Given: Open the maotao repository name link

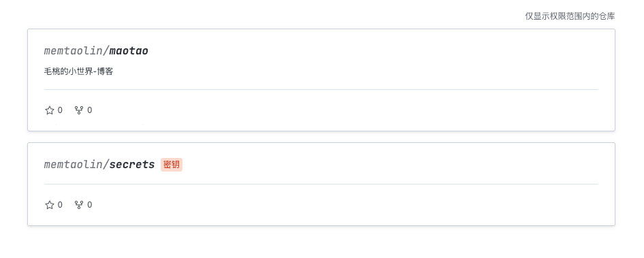Looking at the screenshot, I should (129, 51).
